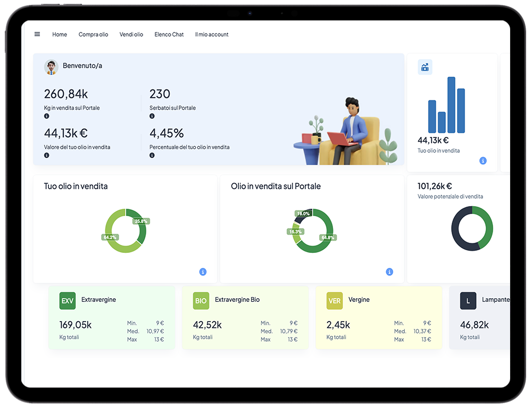Click blue info icon in Tuo olio in vendita card
Screen dimensions: 532x410
[x=203, y=272]
